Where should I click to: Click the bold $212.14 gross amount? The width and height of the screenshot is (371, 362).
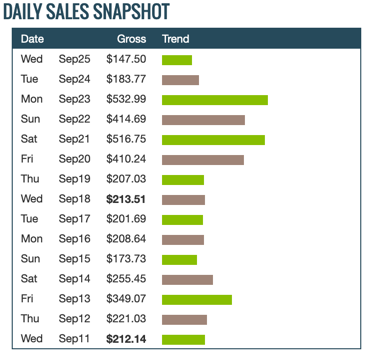[x=126, y=339]
